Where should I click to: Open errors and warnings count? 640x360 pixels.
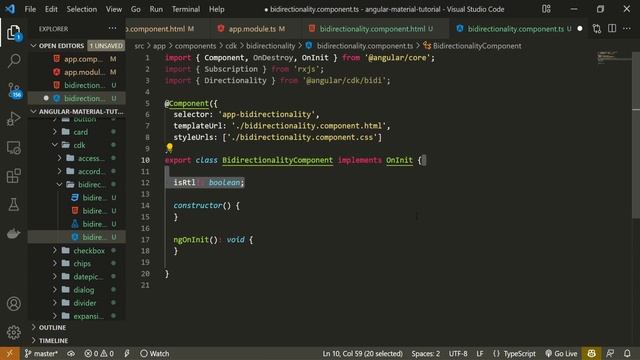(99, 353)
